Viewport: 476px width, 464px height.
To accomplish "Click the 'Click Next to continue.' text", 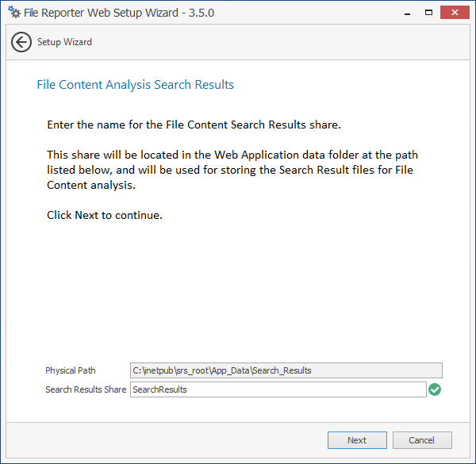I will point(105,215).
